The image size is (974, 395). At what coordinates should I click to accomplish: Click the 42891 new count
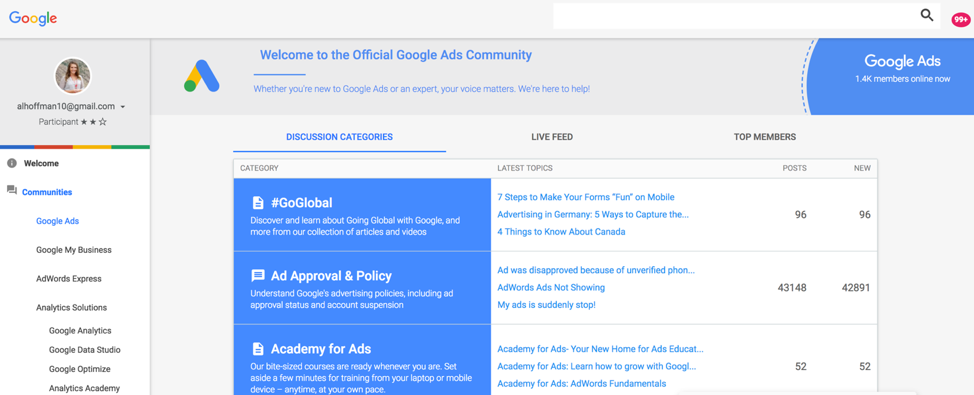tap(855, 288)
